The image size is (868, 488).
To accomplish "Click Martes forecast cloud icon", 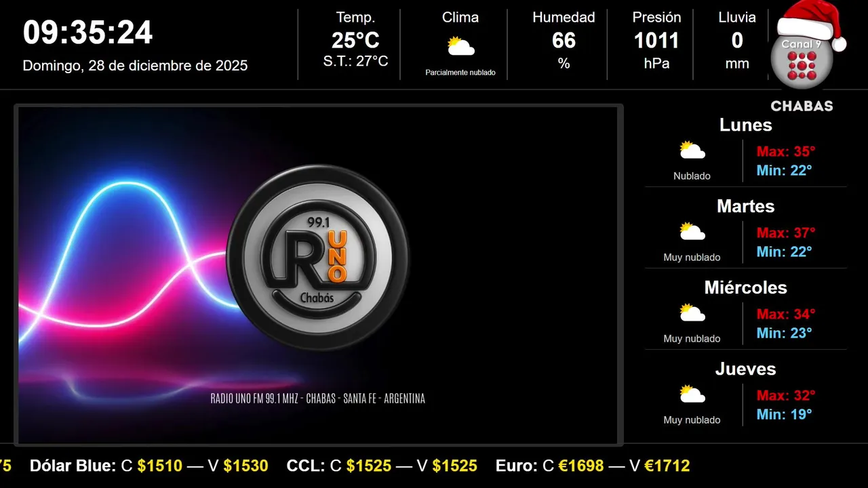I will [x=692, y=232].
